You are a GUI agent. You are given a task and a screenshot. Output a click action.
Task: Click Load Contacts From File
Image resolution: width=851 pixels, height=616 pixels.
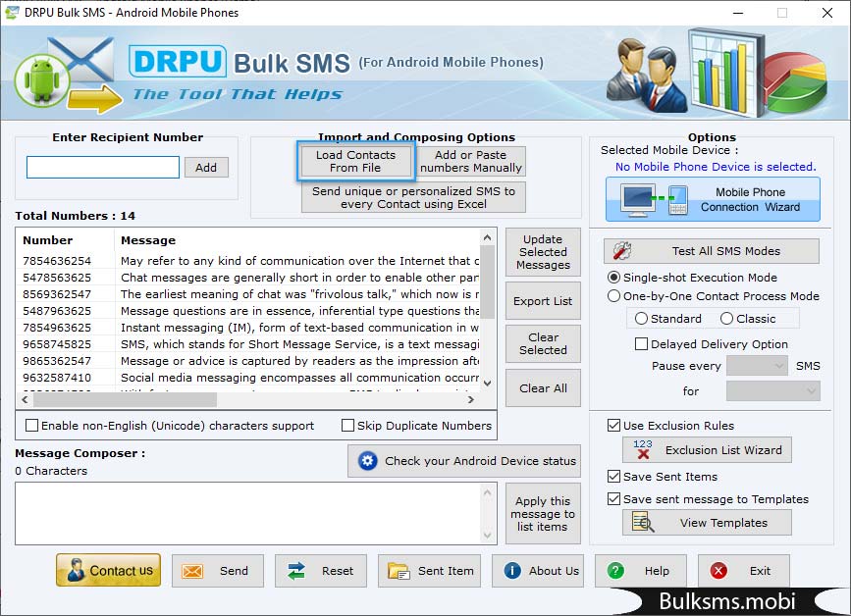tap(355, 161)
